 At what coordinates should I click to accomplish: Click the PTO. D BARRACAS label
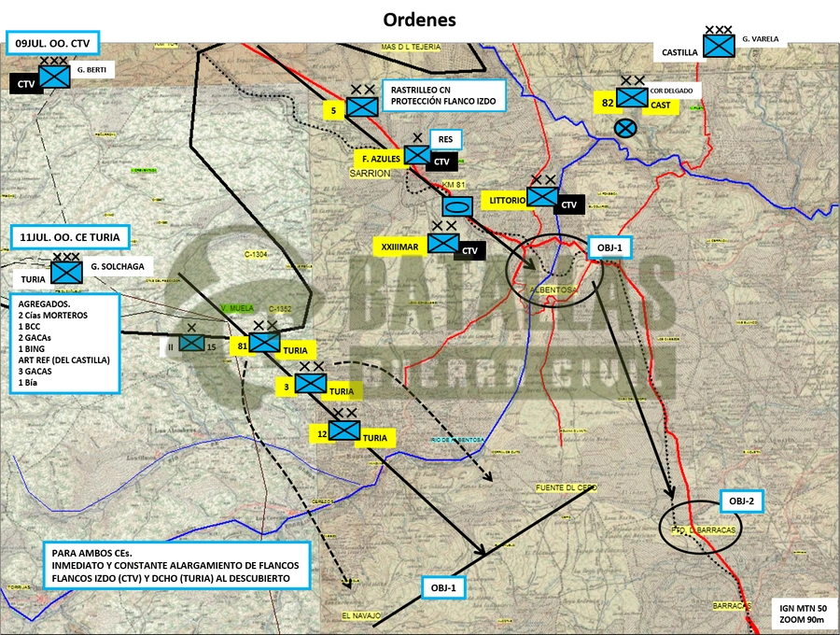[x=704, y=529]
